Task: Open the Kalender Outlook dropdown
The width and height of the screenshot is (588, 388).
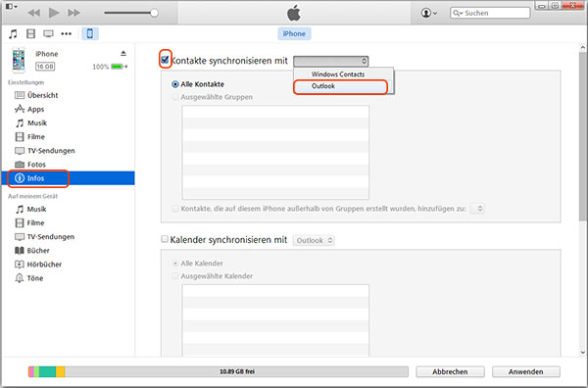Action: [x=314, y=240]
